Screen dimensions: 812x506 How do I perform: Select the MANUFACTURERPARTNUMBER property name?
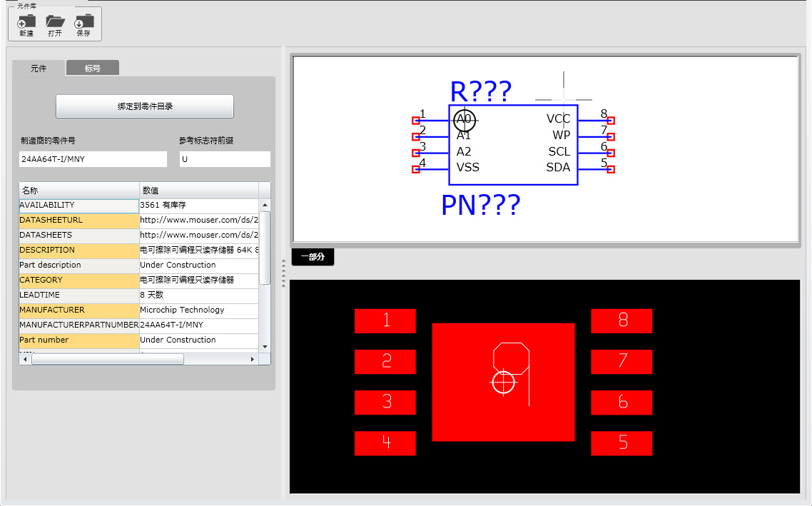coord(78,325)
